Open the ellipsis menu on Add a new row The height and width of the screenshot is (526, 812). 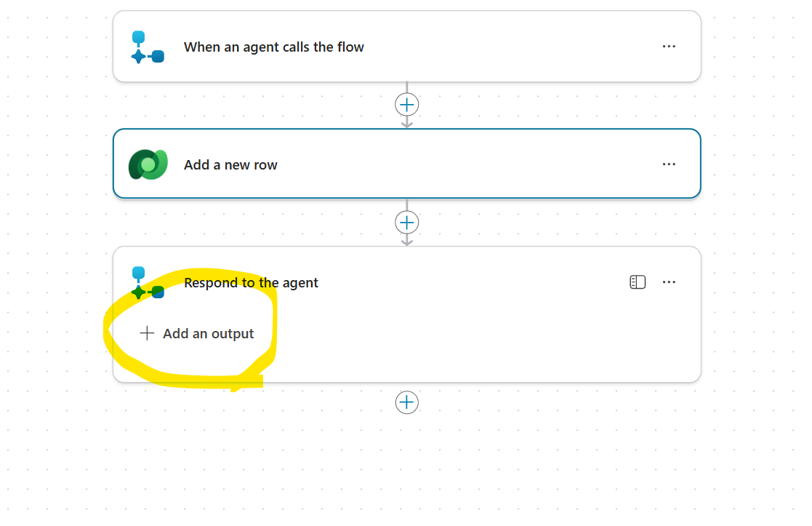(669, 164)
